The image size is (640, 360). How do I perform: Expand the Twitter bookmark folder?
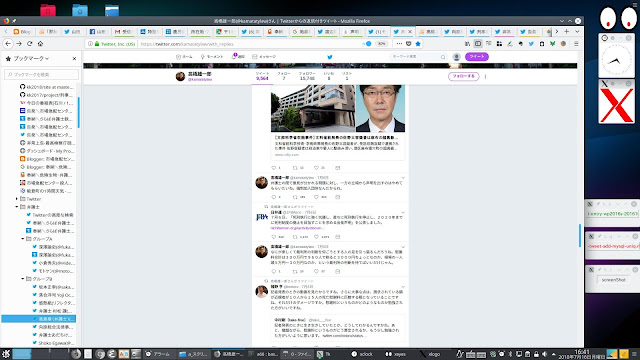coord(17,199)
